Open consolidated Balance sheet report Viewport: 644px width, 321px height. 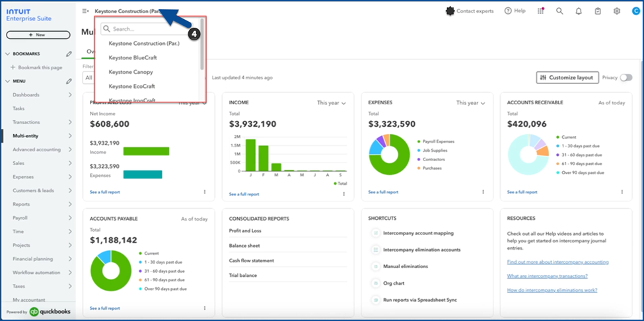pos(244,246)
